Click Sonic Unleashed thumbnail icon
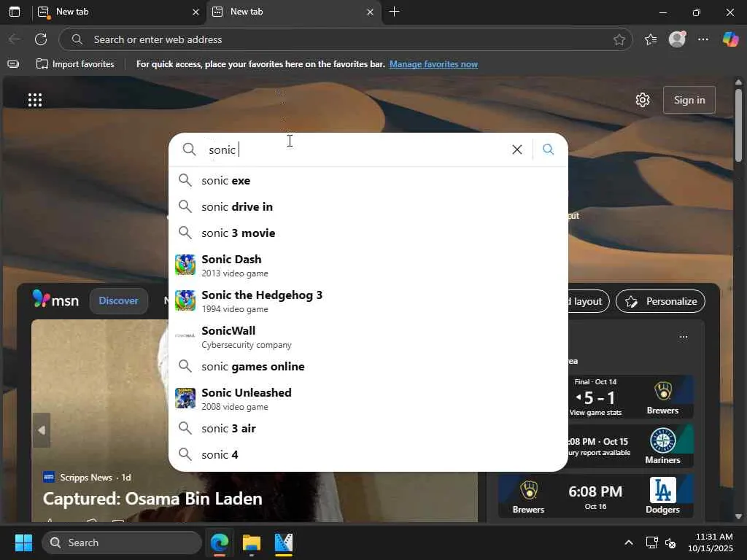The width and height of the screenshot is (747, 560). tap(185, 398)
